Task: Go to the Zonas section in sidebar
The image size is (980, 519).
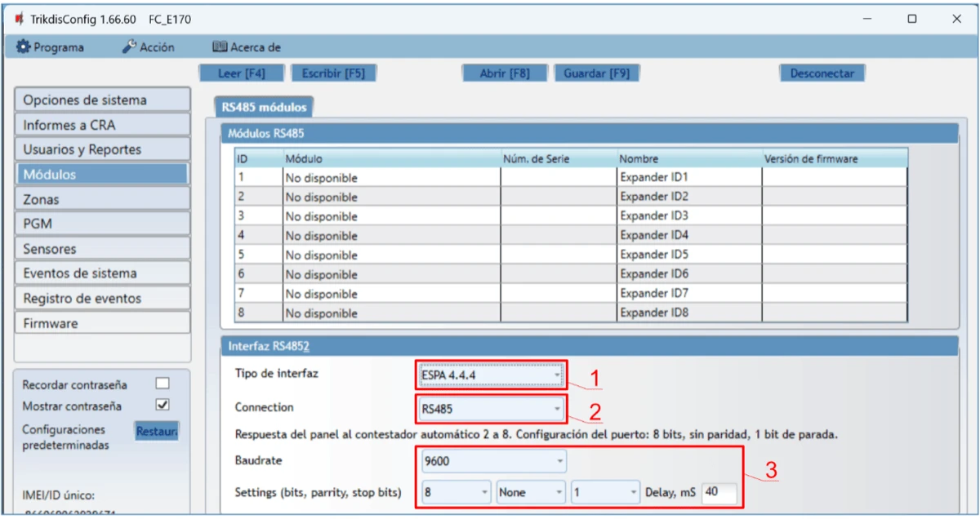Action: pos(102,199)
